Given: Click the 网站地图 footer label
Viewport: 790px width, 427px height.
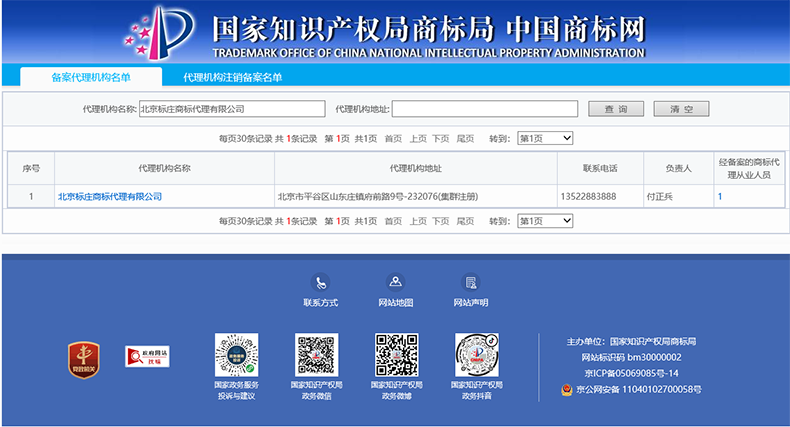Looking at the screenshot, I should coord(396,303).
